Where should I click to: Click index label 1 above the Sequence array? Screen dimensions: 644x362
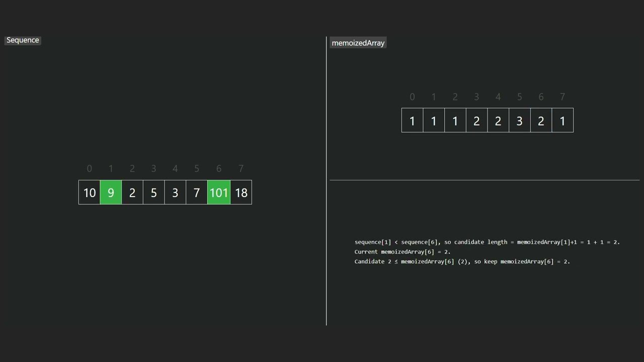(x=111, y=168)
